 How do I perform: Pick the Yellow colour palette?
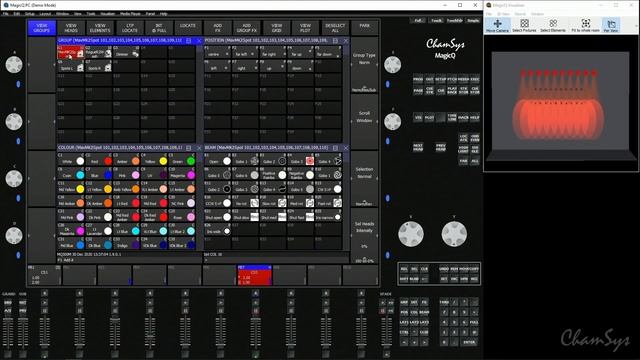154,161
